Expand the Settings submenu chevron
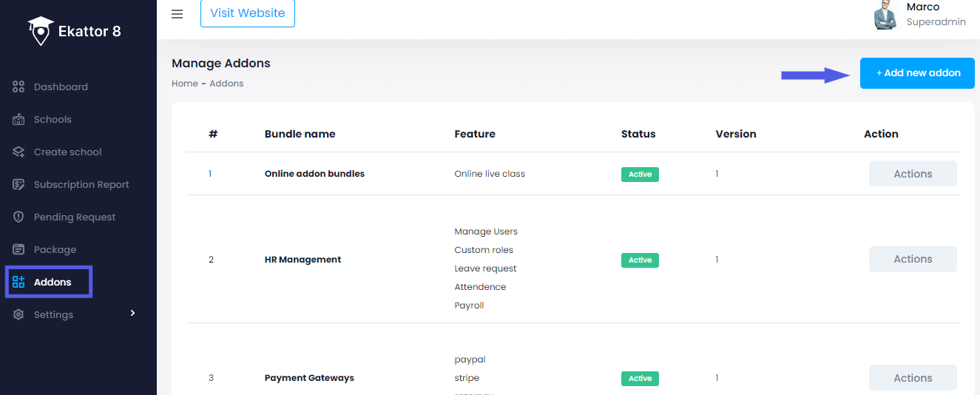 [133, 314]
